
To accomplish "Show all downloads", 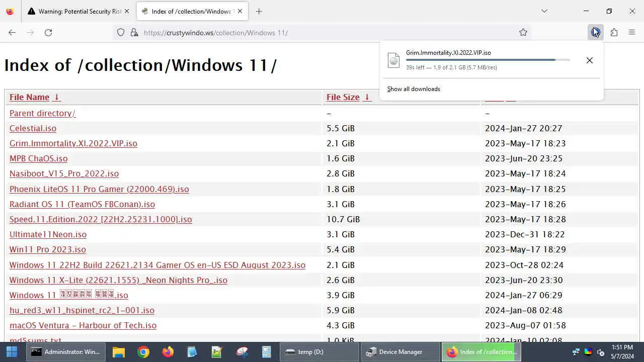I will pyautogui.click(x=414, y=89).
